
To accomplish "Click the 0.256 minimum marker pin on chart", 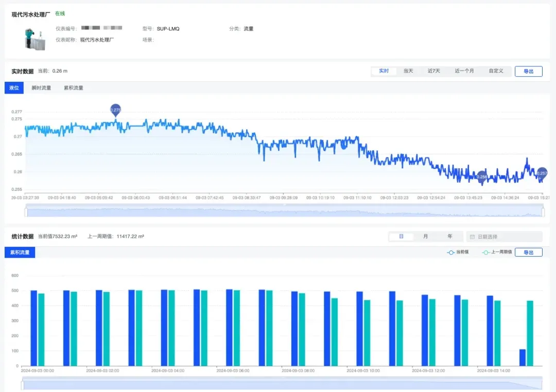I will click(x=482, y=176).
